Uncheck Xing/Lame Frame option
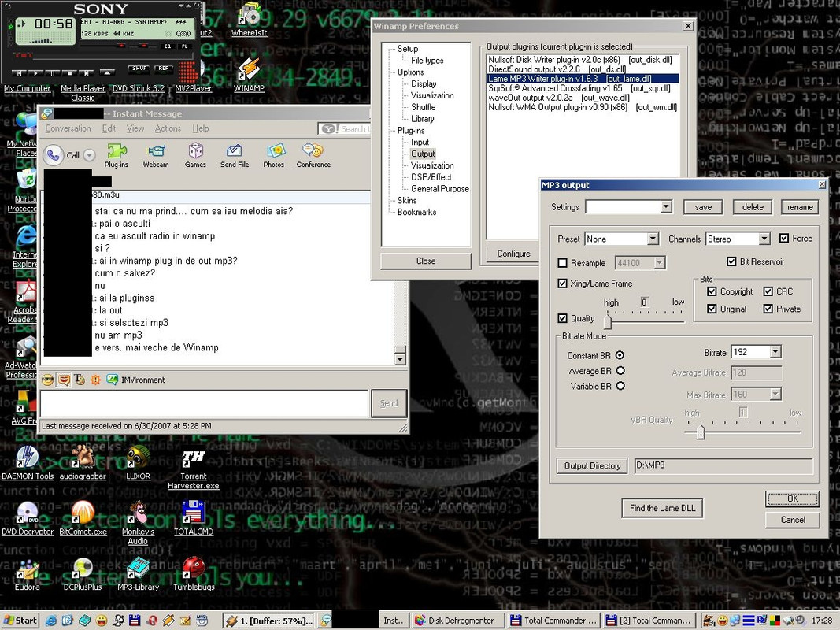Viewport: 840px width, 630px height. 562,283
